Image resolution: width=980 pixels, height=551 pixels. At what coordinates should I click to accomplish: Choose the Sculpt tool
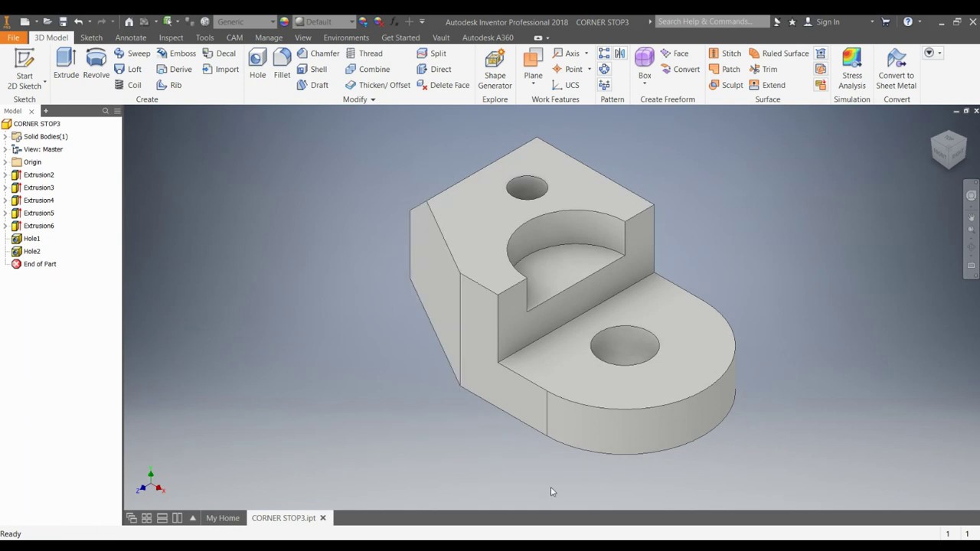click(x=725, y=85)
